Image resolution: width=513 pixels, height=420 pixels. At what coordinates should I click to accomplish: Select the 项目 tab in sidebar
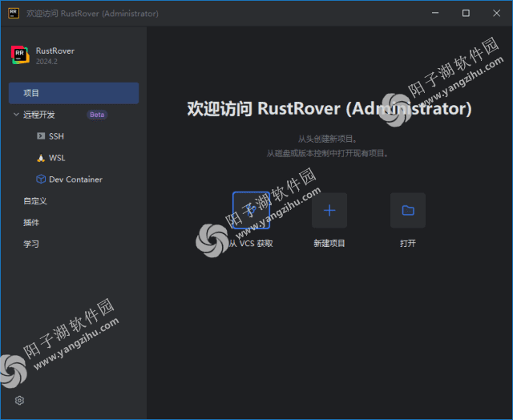click(74, 93)
